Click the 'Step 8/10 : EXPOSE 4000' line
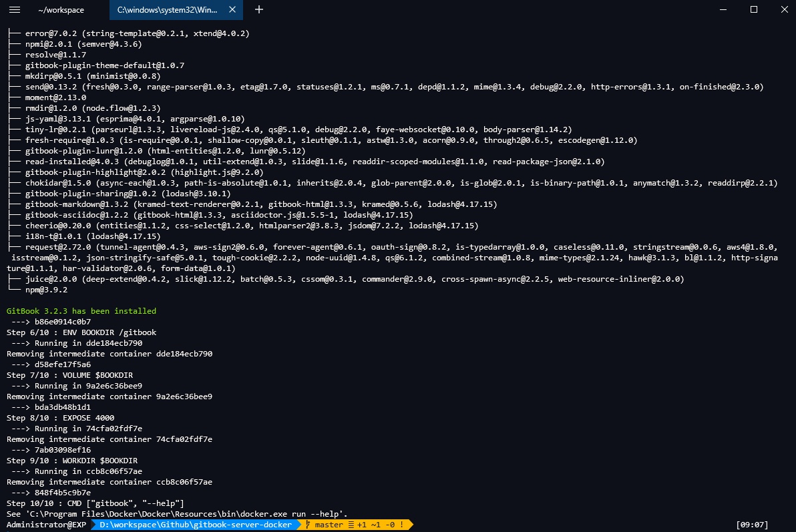The image size is (796, 532). [60, 418]
